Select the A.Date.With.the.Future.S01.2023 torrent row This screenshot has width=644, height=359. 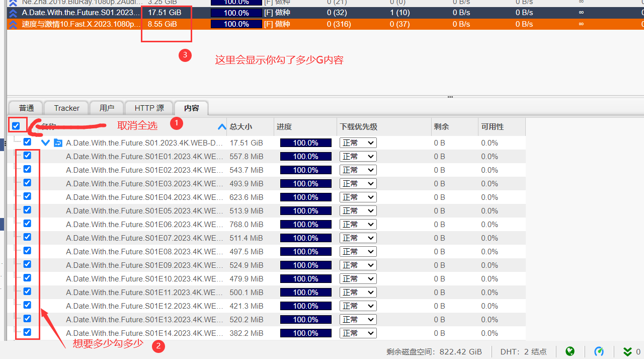[x=325, y=13]
